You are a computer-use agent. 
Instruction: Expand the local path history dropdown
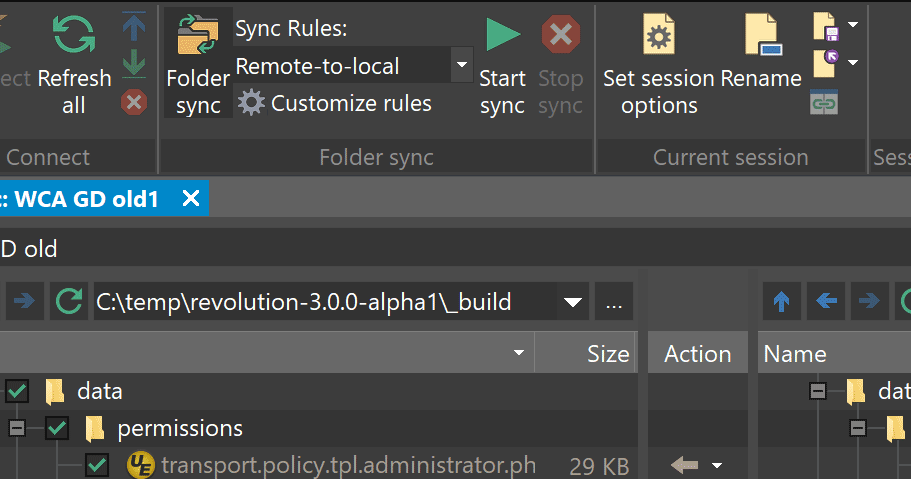click(573, 301)
